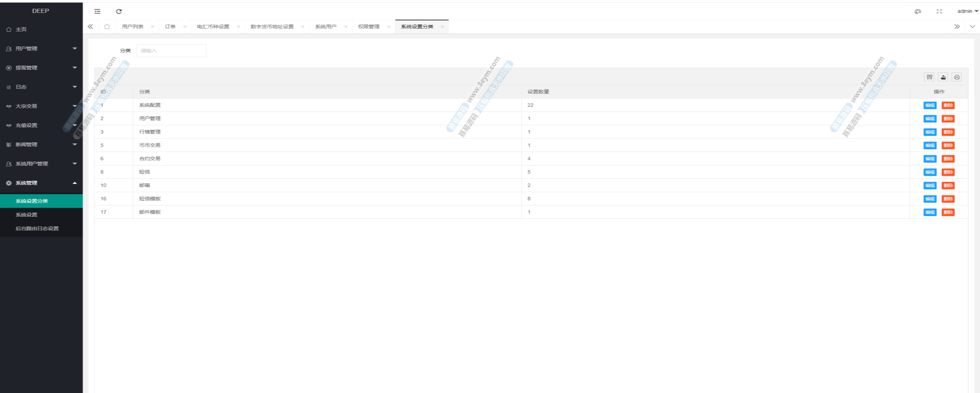Click the refresh page icon

pos(119,12)
